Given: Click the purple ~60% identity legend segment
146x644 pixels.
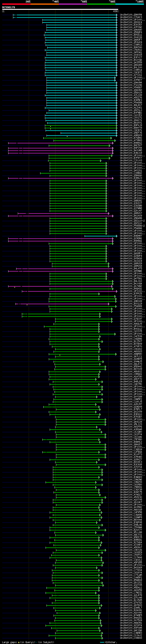Looking at the screenshot, I should [x=73, y=4].
